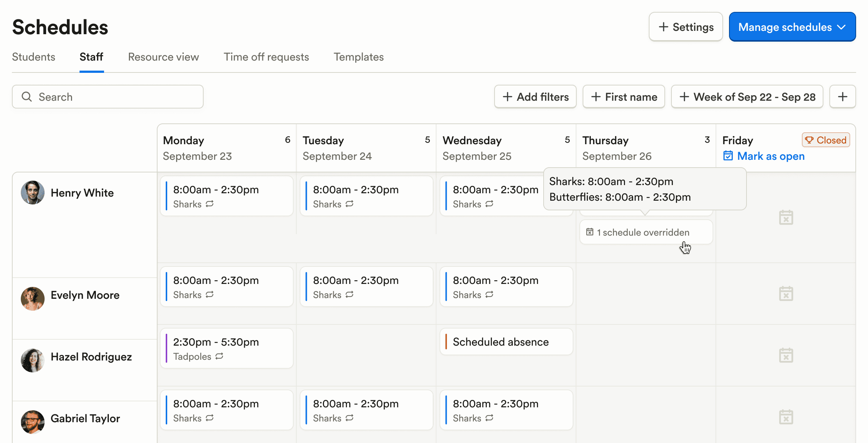Open the Manage schedules dropdown
The height and width of the screenshot is (443, 868).
tap(792, 26)
